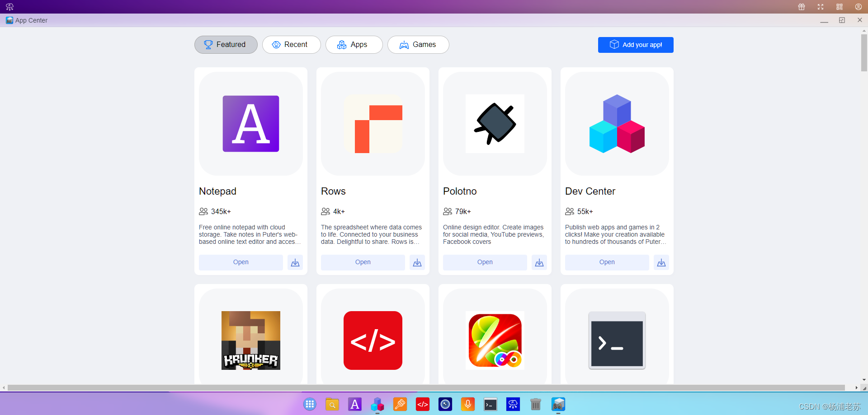This screenshot has height=415, width=868.
Task: Click the Notepad card title
Action: (x=217, y=191)
